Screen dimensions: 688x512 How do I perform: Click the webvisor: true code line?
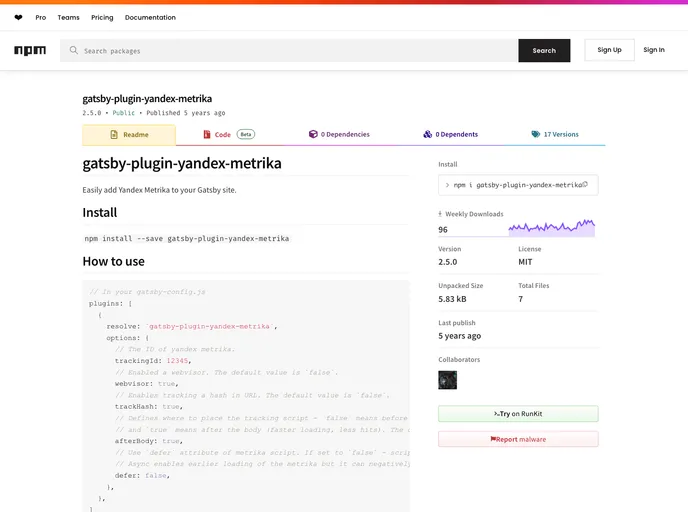coord(147,383)
